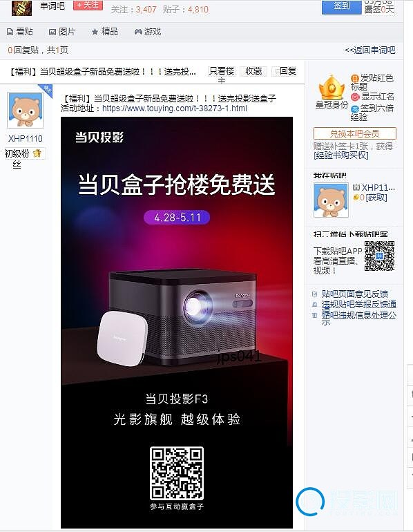The width and height of the screenshot is (413, 532).
Task: Go back via 返回串词吧 link
Action: [370, 50]
